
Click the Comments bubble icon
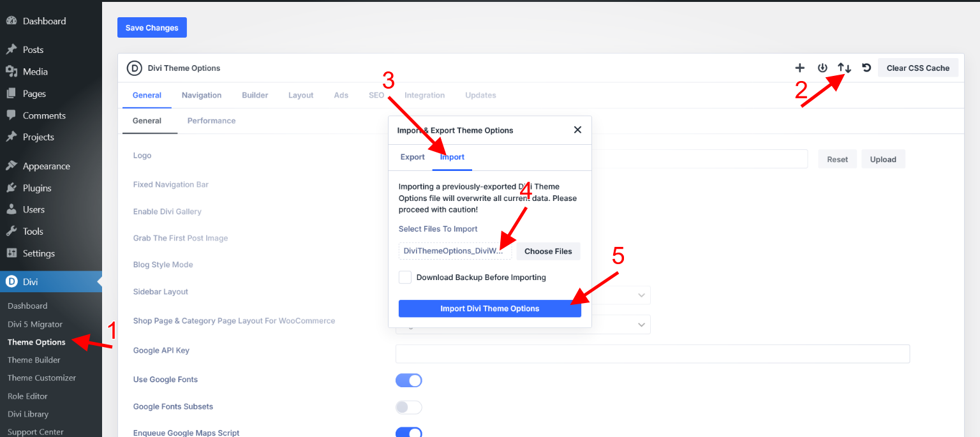(x=11, y=115)
